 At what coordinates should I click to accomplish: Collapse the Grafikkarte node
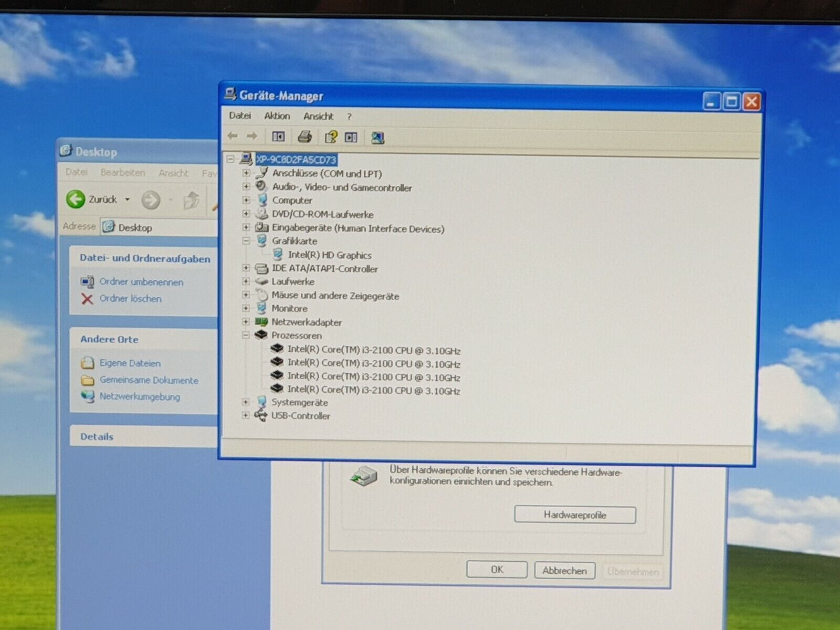pyautogui.click(x=246, y=240)
